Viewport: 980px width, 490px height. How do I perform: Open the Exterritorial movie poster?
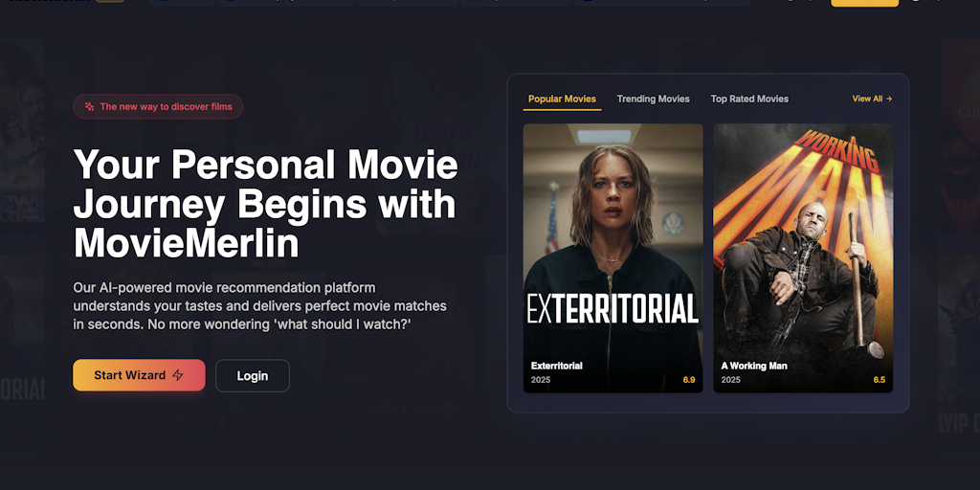pos(613,258)
